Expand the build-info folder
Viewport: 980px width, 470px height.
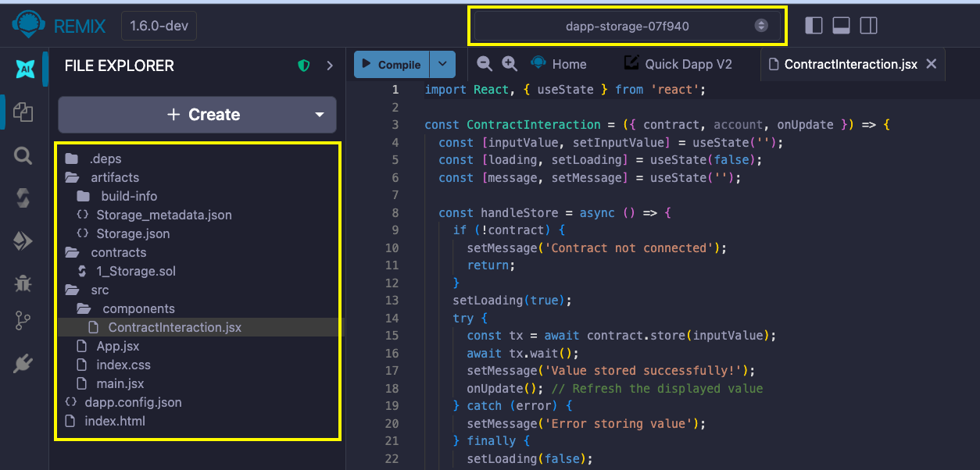click(117, 196)
